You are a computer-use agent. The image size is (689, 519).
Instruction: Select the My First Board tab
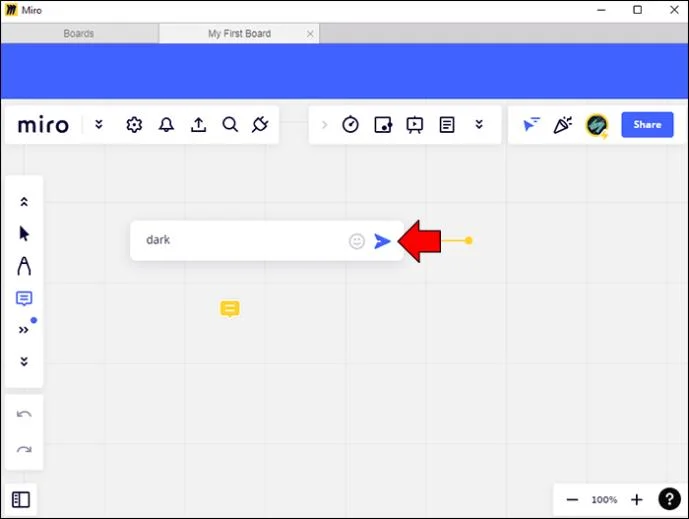(239, 33)
